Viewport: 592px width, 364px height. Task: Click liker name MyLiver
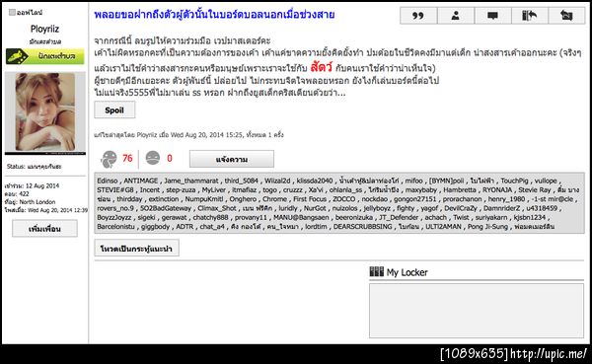tap(214, 189)
